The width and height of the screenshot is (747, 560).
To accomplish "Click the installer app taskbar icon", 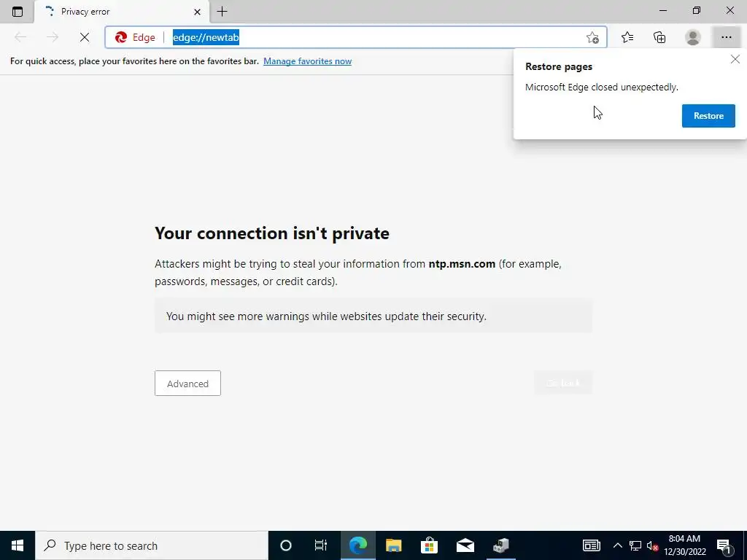I will pos(500,545).
